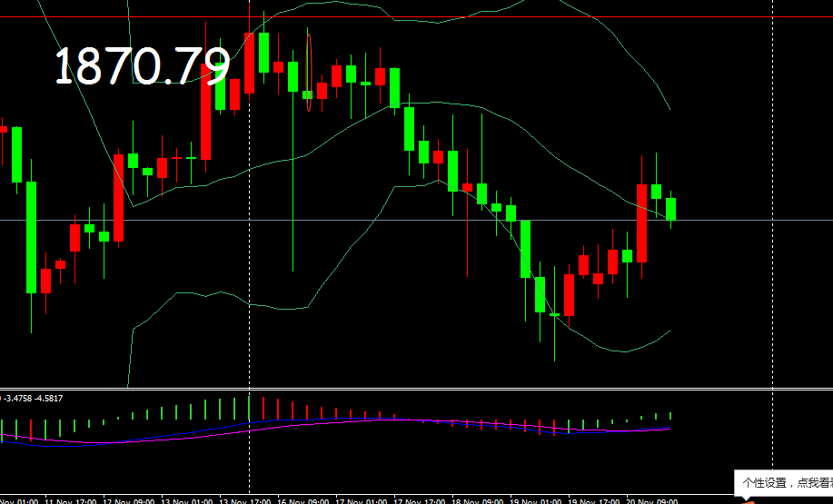Click the last green candle on the chart
833x504 pixels.
tap(671, 209)
